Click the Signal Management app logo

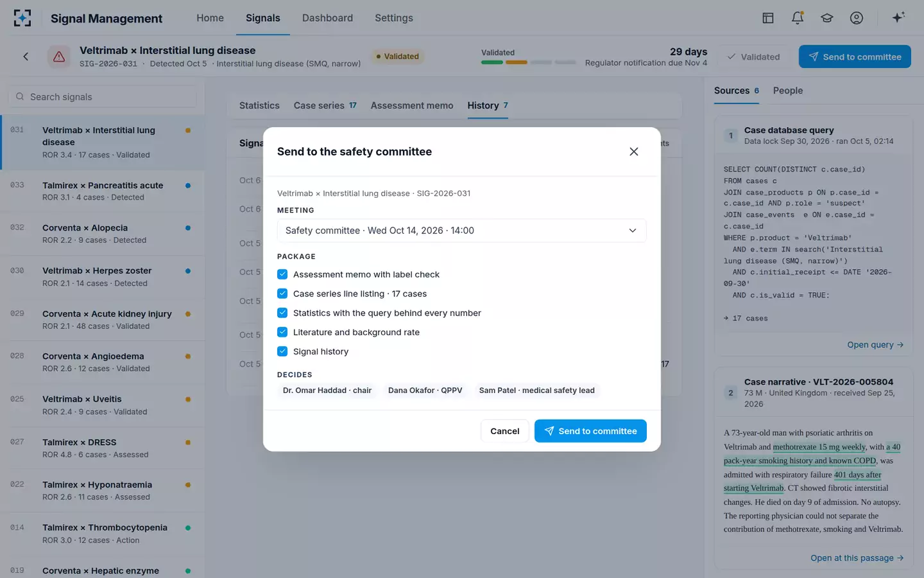point(22,18)
